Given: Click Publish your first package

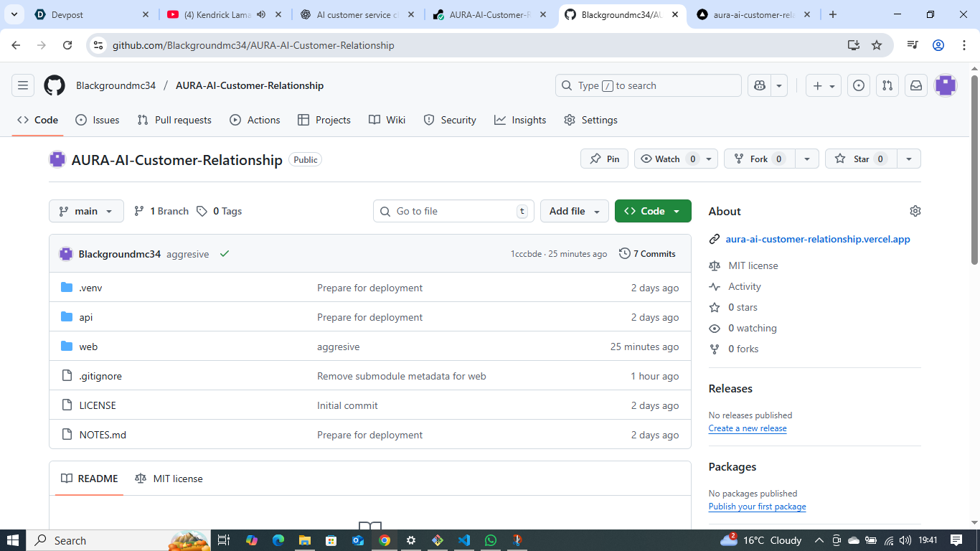Looking at the screenshot, I should point(758,507).
